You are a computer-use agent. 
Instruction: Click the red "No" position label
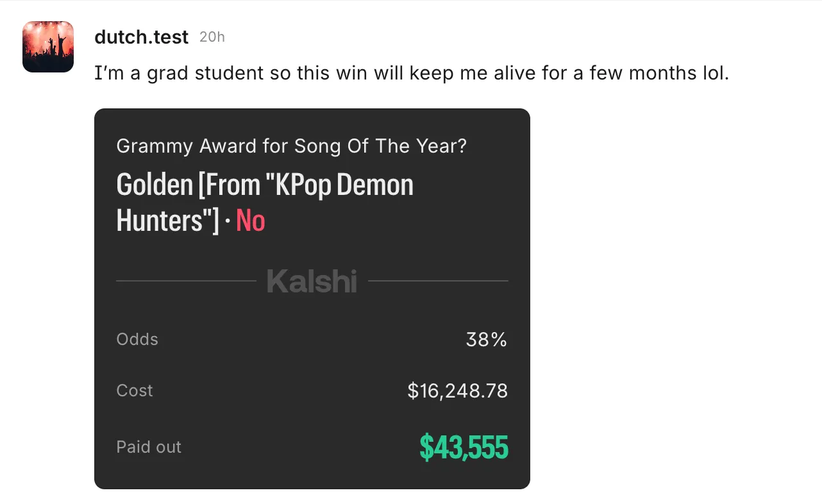251,221
